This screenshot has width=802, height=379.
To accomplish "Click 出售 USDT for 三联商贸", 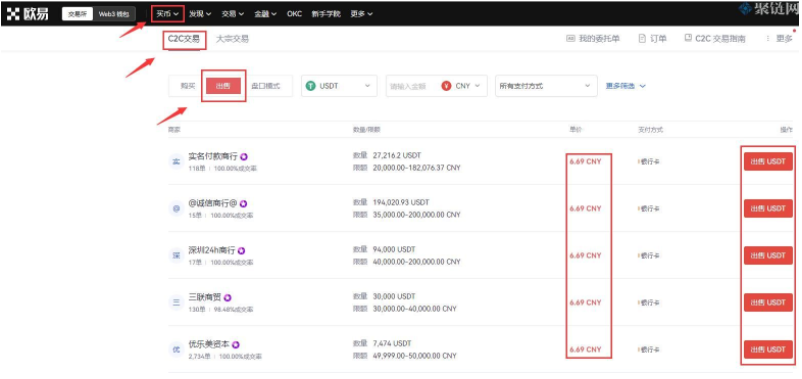I will click(768, 303).
